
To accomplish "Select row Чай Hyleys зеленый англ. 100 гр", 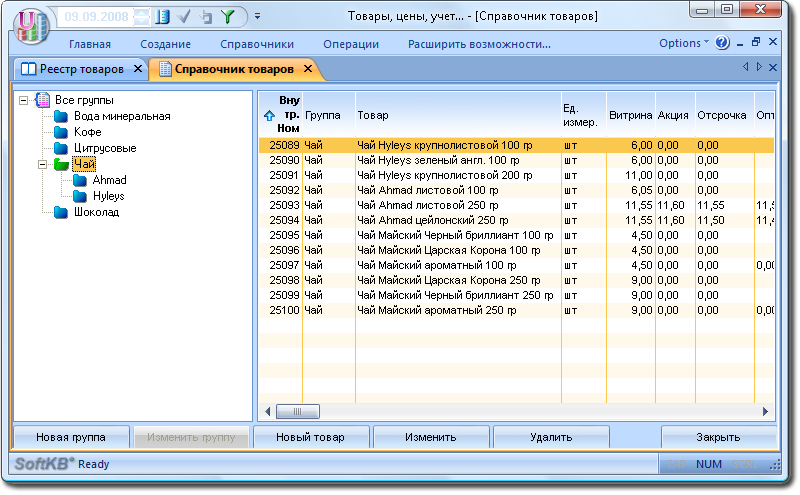I will click(516, 160).
